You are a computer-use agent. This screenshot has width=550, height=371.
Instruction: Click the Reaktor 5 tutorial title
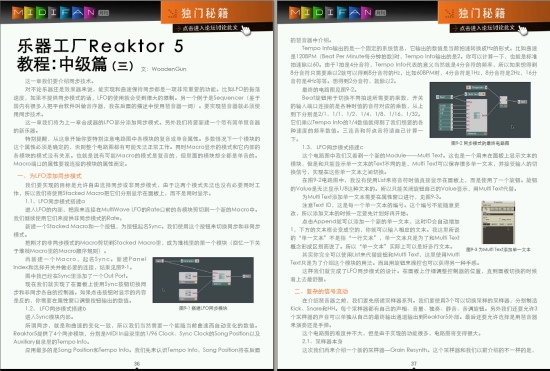pos(100,55)
